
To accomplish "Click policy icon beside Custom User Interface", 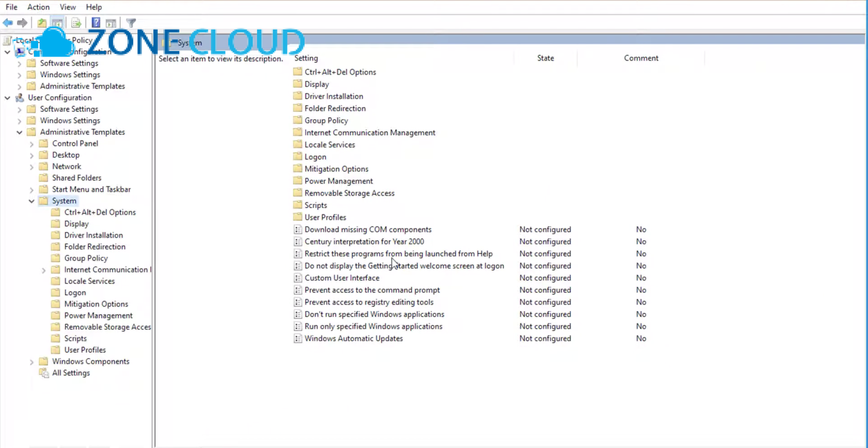I will click(297, 278).
